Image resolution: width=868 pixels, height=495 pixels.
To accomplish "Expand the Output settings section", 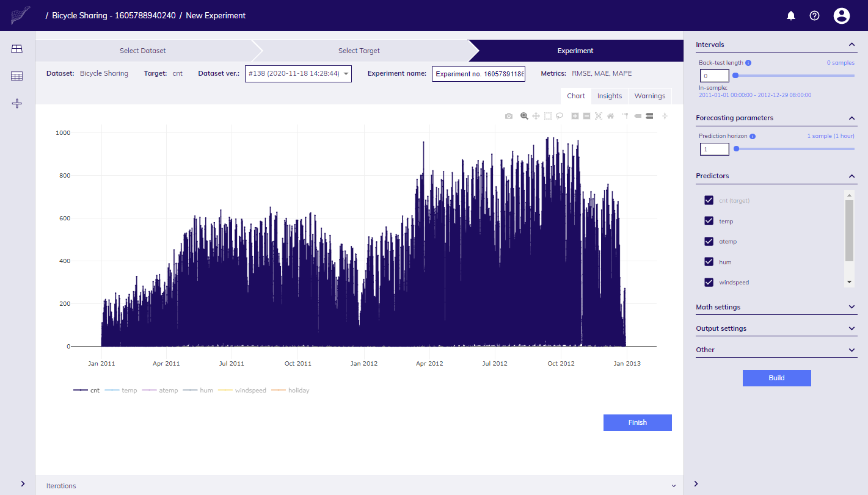I will [x=852, y=328].
